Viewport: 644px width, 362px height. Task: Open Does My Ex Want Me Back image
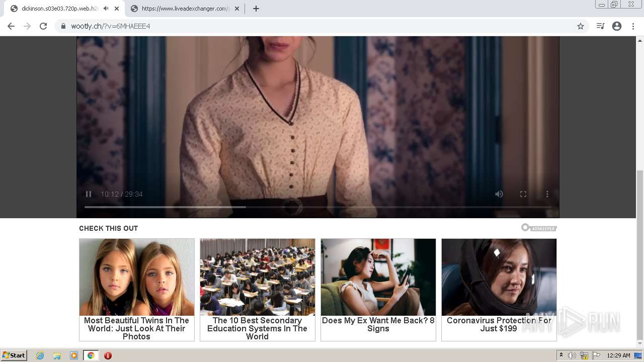(378, 277)
